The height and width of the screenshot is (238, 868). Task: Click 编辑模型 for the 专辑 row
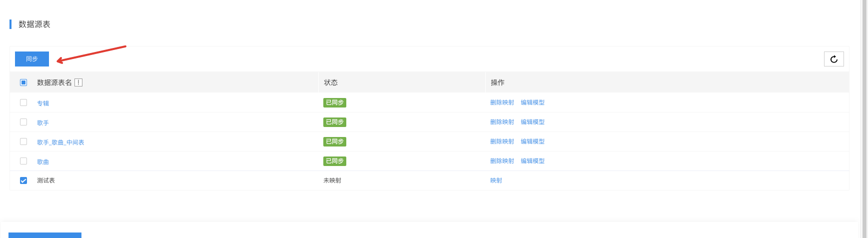[533, 102]
